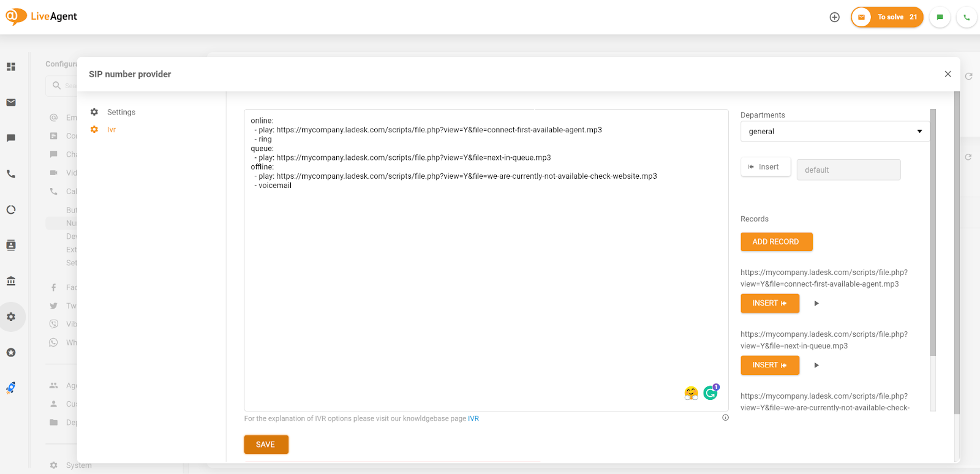Play the connect-first-available-agent.mp3 record

pos(816,304)
